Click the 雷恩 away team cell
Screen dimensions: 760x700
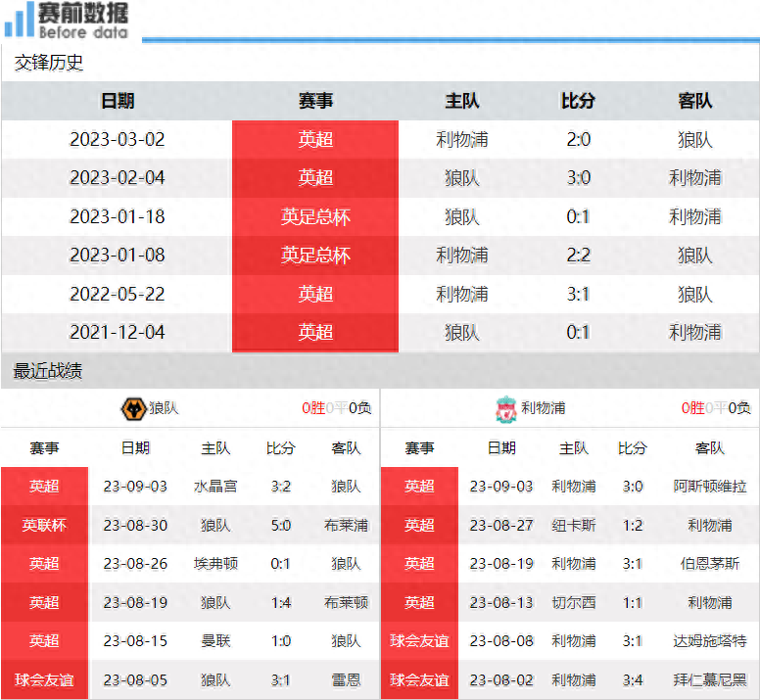pyautogui.click(x=346, y=680)
